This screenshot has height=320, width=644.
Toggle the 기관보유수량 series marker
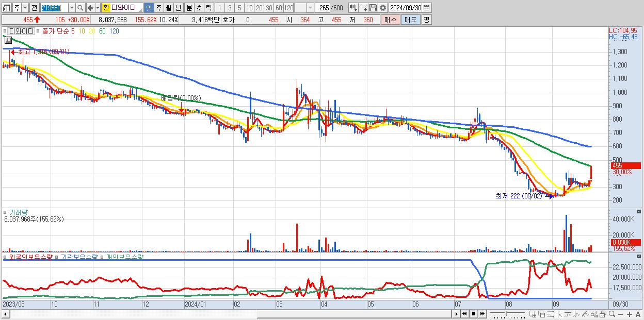pos(57,256)
